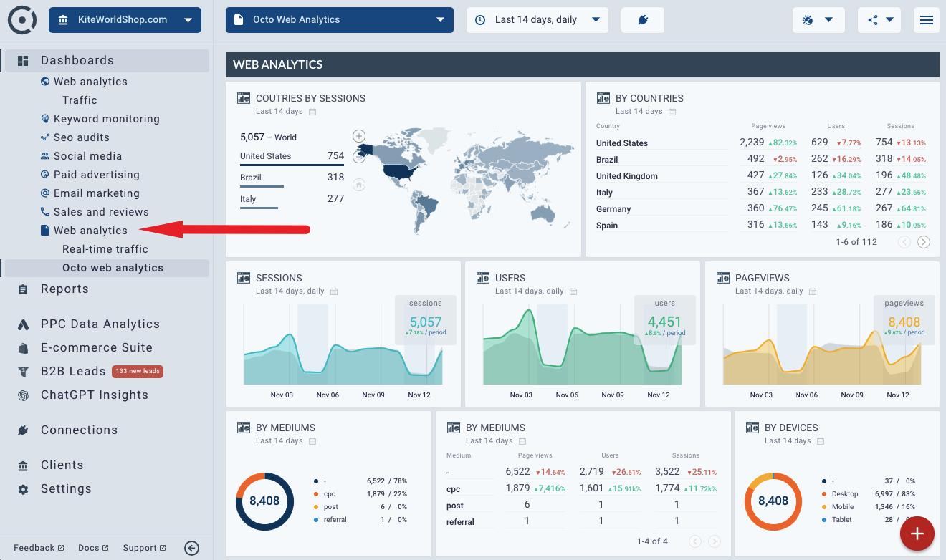Click By Countries widget icon
Image resolution: width=946 pixels, height=560 pixels.
tap(603, 98)
